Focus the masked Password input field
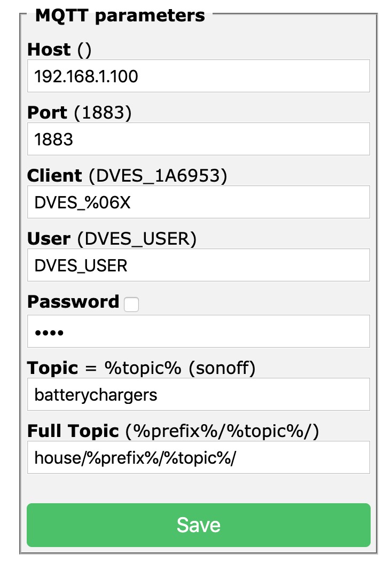The width and height of the screenshot is (392, 562). [x=198, y=331]
